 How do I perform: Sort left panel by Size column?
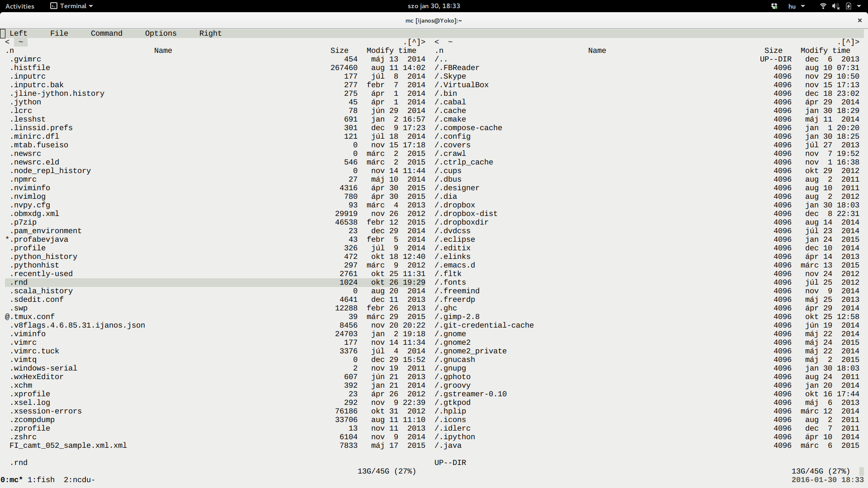339,51
